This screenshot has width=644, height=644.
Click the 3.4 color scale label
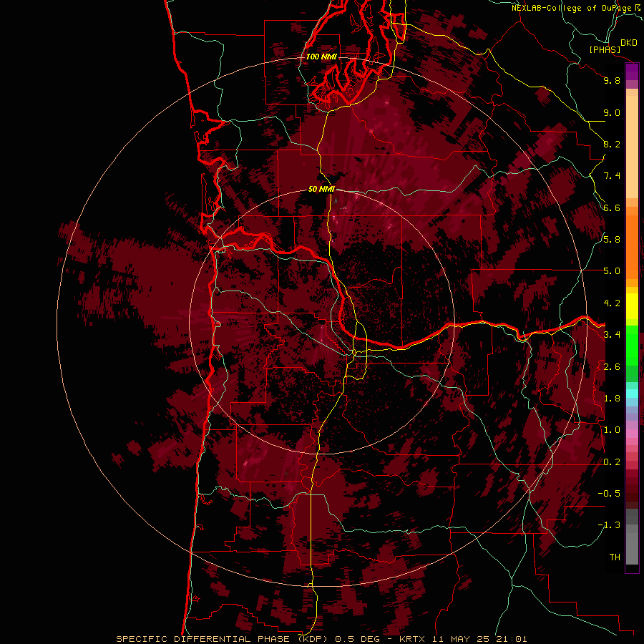pos(612,335)
